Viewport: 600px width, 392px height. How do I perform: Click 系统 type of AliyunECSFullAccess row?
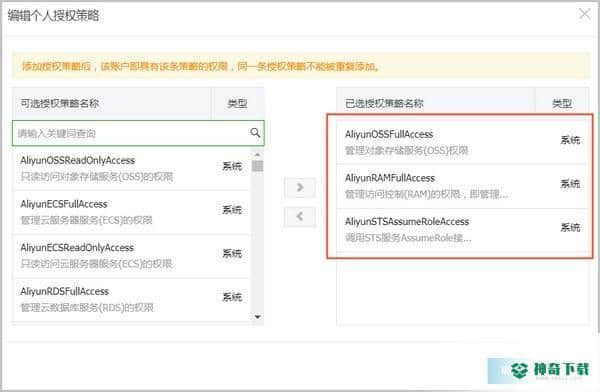pos(232,210)
